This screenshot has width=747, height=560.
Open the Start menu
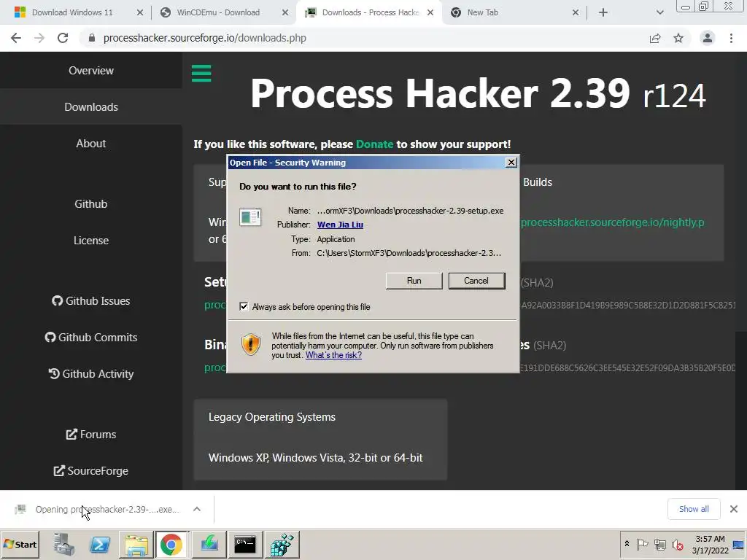20,544
